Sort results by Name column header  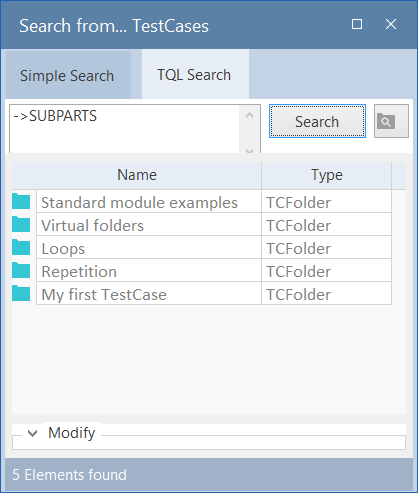[137, 175]
